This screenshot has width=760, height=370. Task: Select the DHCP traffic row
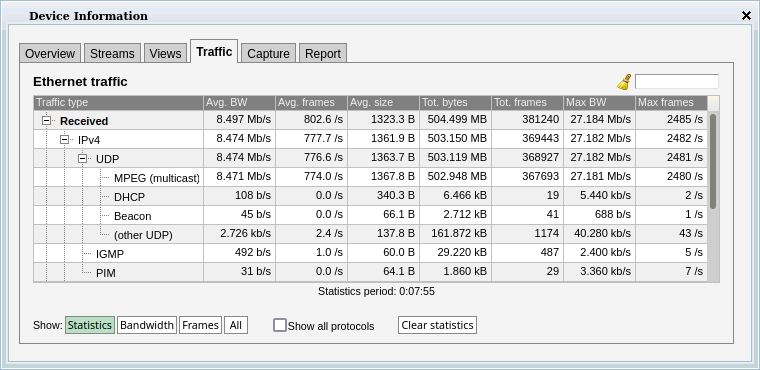(370, 196)
